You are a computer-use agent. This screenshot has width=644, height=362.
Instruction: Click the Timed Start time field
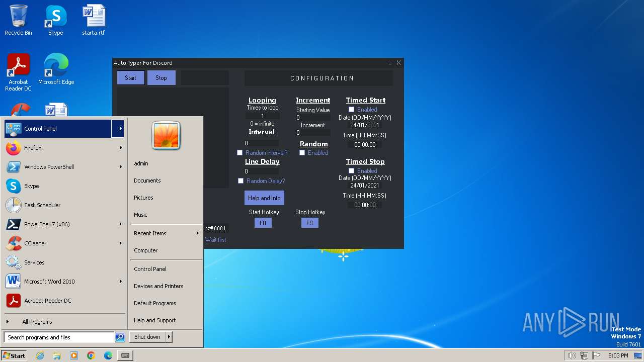point(365,145)
